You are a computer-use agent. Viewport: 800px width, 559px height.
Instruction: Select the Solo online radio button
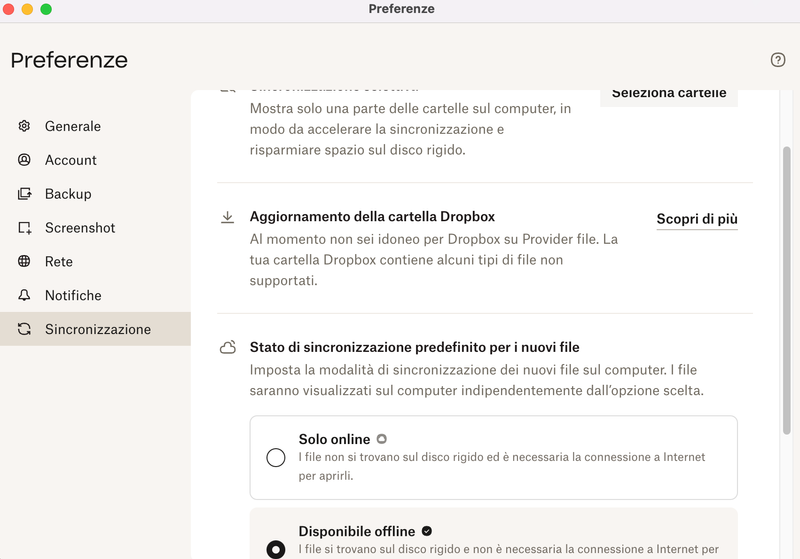click(x=276, y=458)
